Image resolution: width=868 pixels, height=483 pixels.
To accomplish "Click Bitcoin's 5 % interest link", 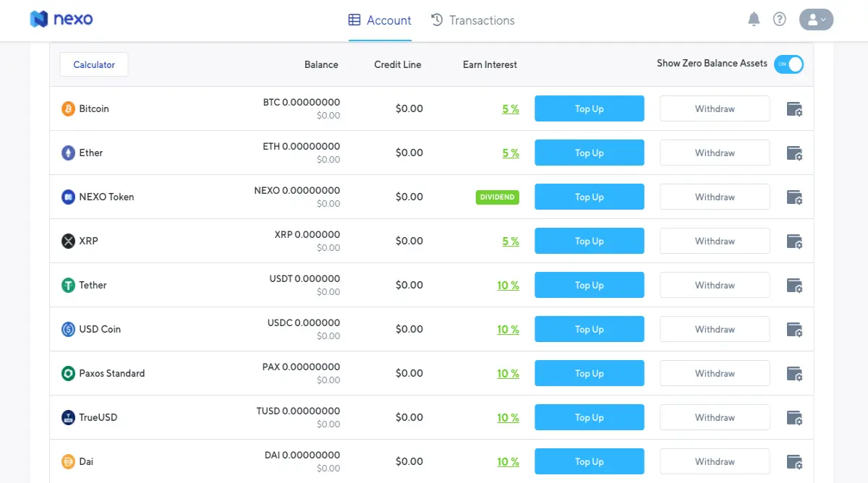I will [511, 109].
